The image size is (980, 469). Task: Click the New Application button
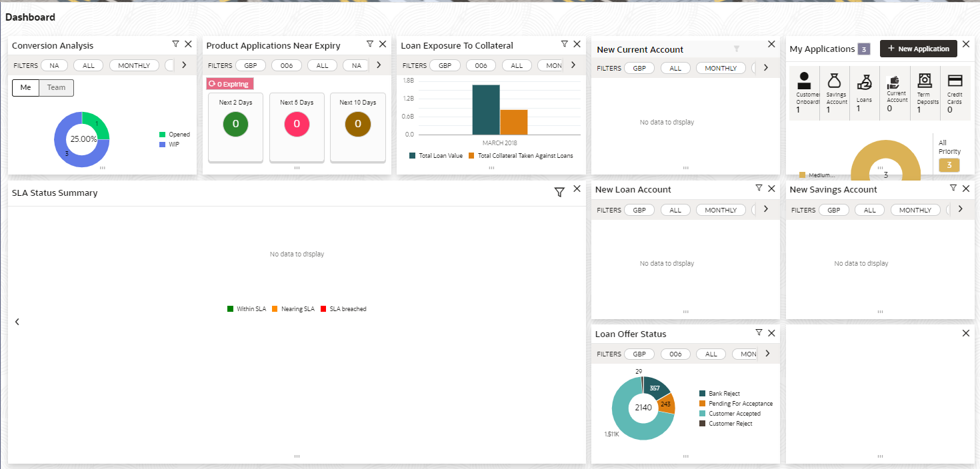pos(919,49)
